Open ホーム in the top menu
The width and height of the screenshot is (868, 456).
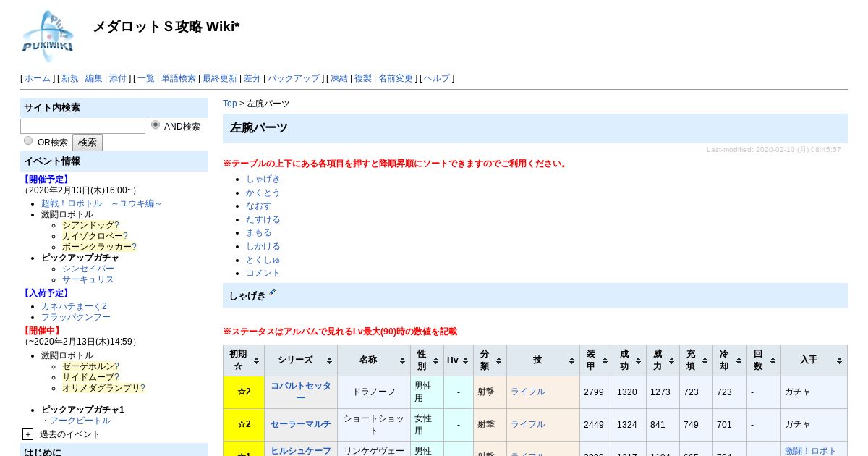click(x=38, y=78)
